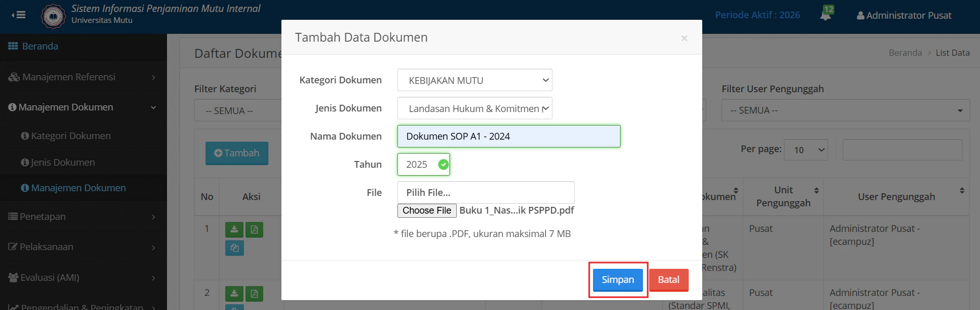980x310 pixels.
Task: Click the row 1 Administrator Pusat - [ecampuz] cell
Action: pos(896,248)
